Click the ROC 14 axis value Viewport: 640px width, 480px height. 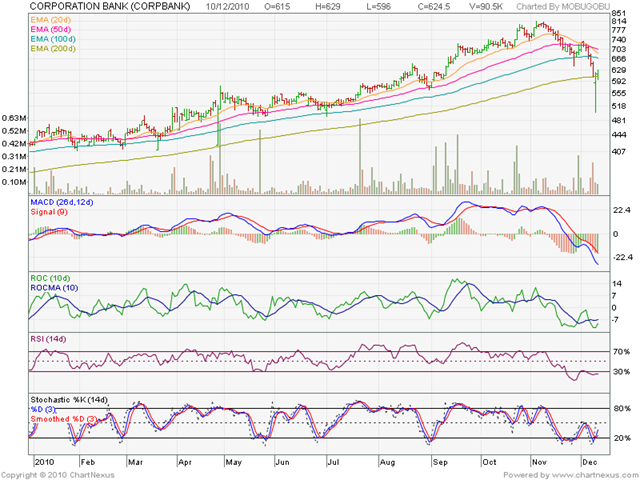coord(616,284)
